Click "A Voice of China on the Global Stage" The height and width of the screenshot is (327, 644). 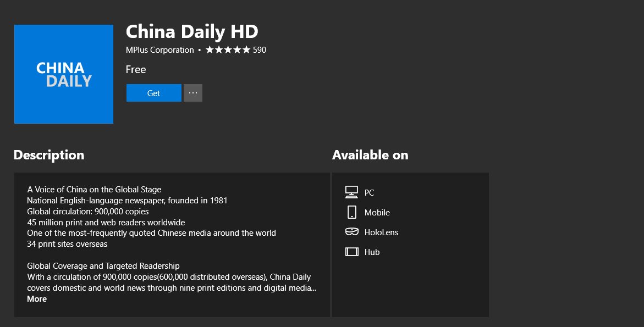[x=94, y=190]
